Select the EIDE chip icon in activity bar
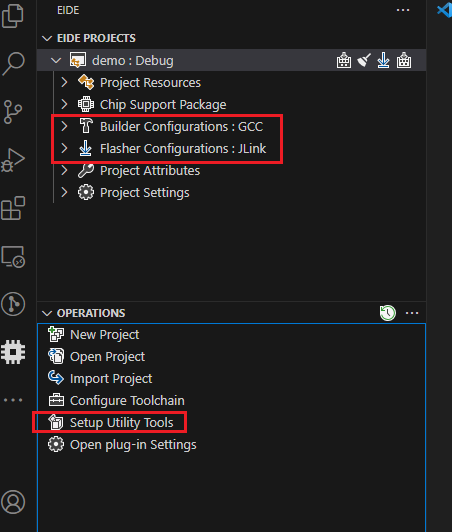 13,352
